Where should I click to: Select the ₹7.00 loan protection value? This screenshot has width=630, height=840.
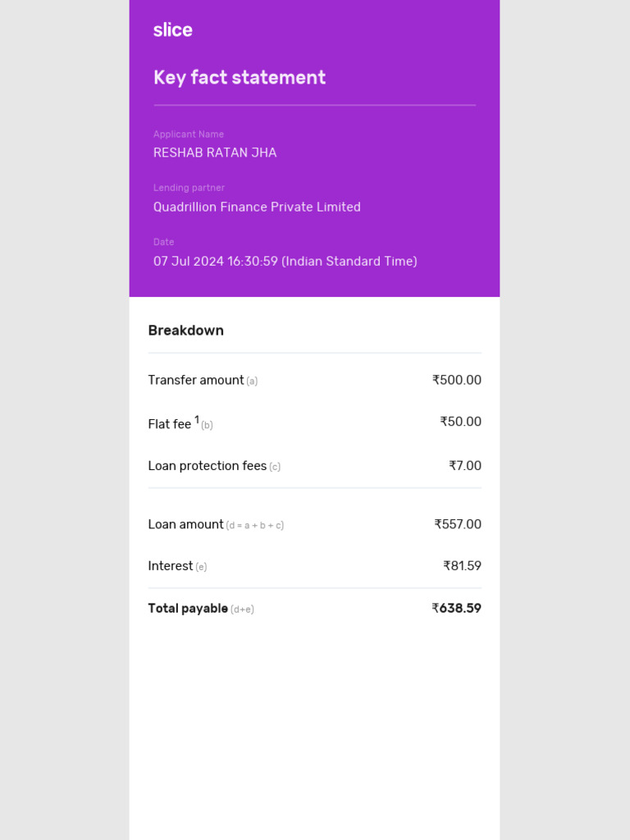(x=465, y=466)
